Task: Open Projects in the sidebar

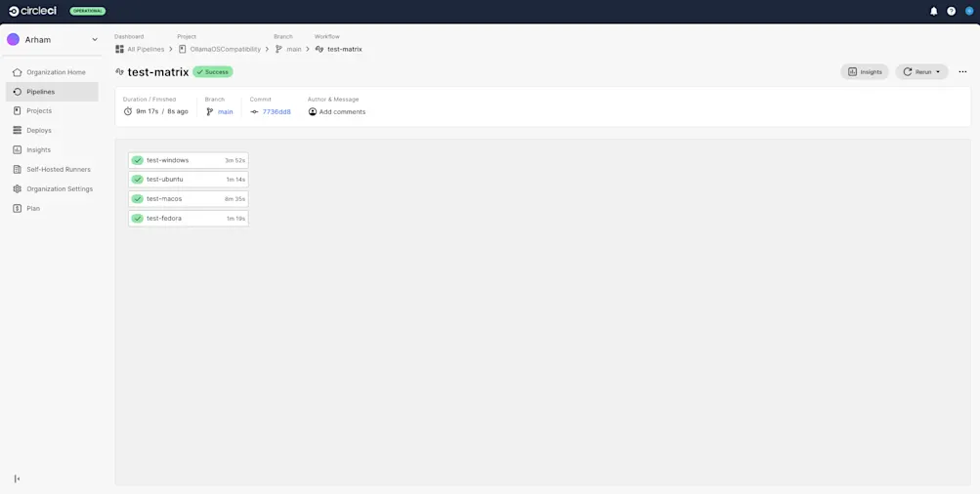Action: pos(52,110)
